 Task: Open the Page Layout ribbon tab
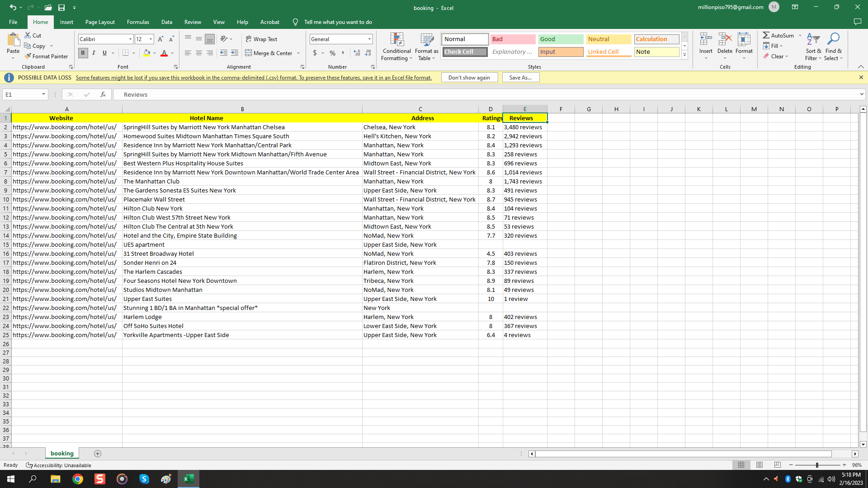[x=100, y=22]
